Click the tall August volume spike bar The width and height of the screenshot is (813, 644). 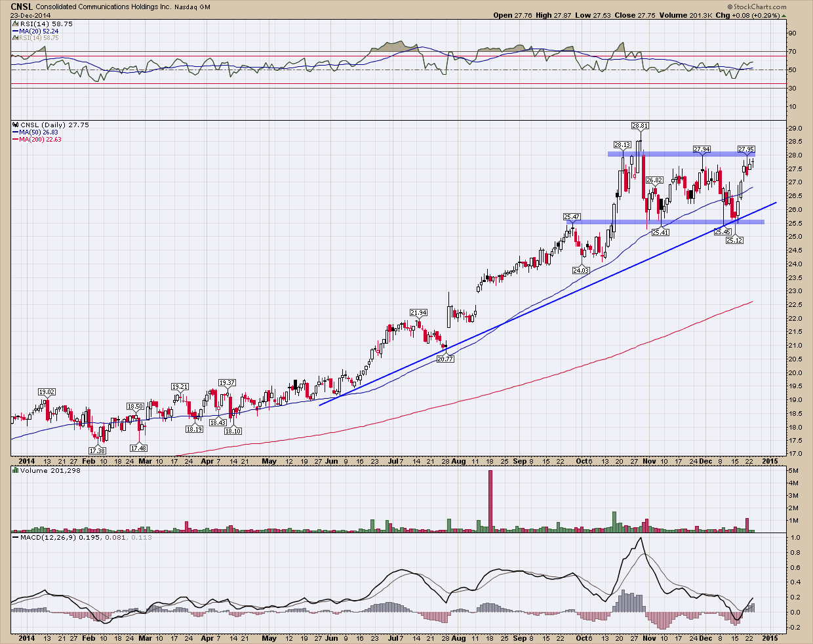click(x=490, y=500)
